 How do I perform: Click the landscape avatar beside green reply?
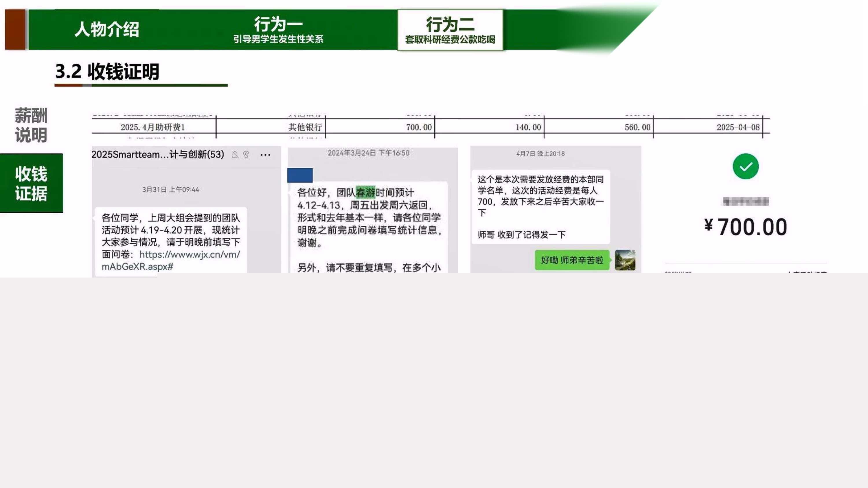coord(625,260)
